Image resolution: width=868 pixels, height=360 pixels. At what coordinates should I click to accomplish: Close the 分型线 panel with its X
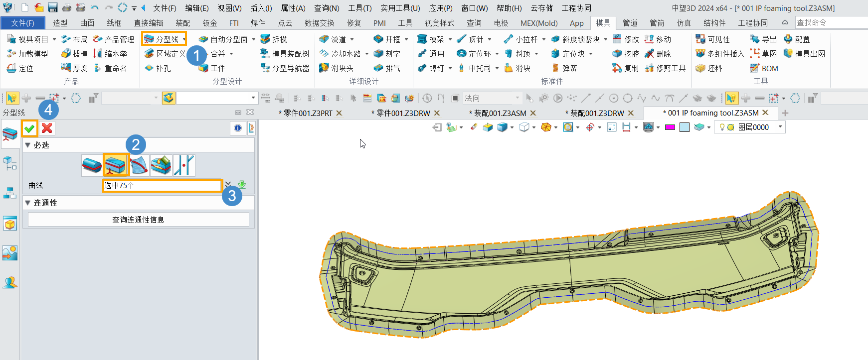(250, 113)
